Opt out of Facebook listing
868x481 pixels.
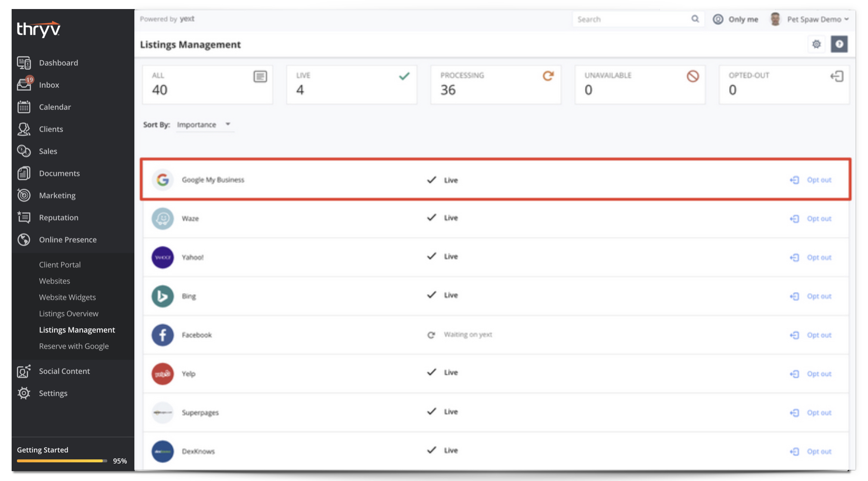(811, 335)
